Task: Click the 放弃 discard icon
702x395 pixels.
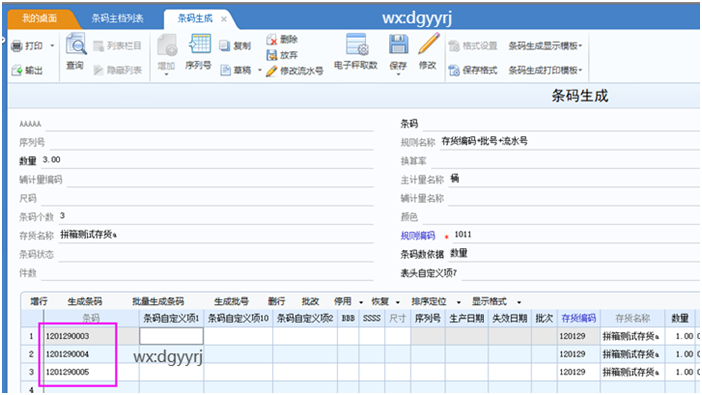Action: click(271, 55)
